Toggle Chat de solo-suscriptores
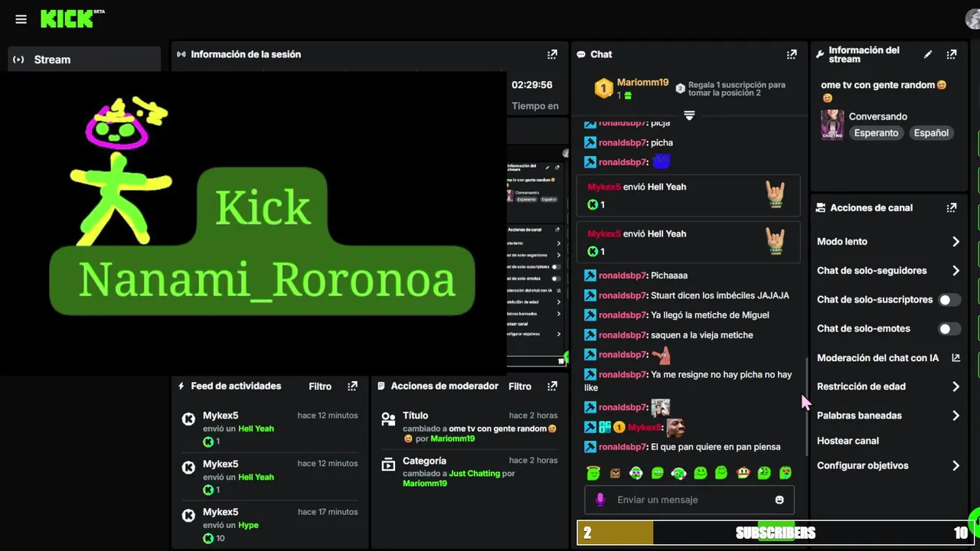This screenshot has height=551, width=980. pos(949,300)
